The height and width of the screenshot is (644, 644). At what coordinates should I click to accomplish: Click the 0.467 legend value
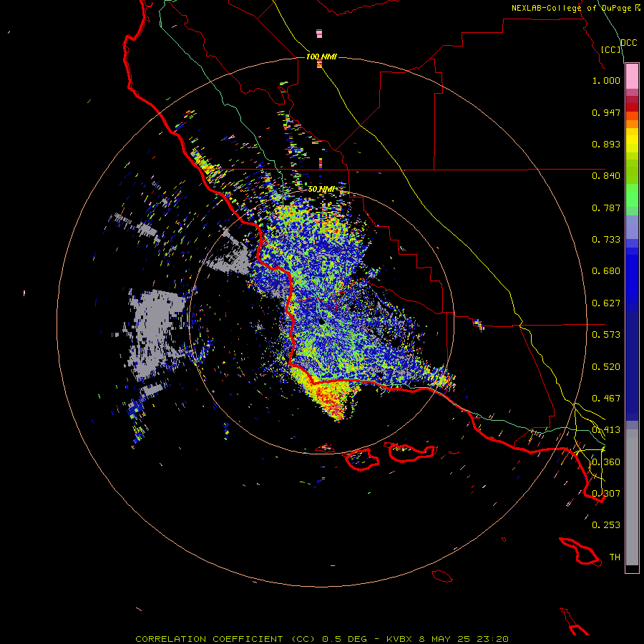pyautogui.click(x=606, y=399)
